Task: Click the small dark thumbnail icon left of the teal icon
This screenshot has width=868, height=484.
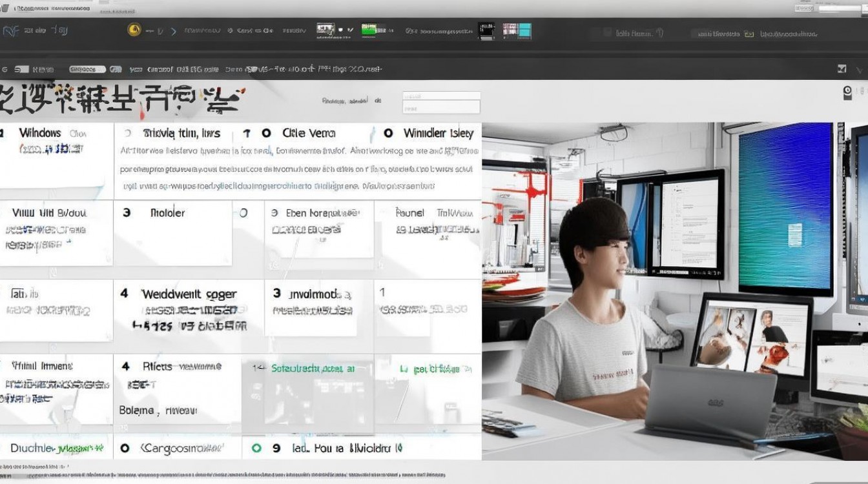Action: (x=485, y=30)
